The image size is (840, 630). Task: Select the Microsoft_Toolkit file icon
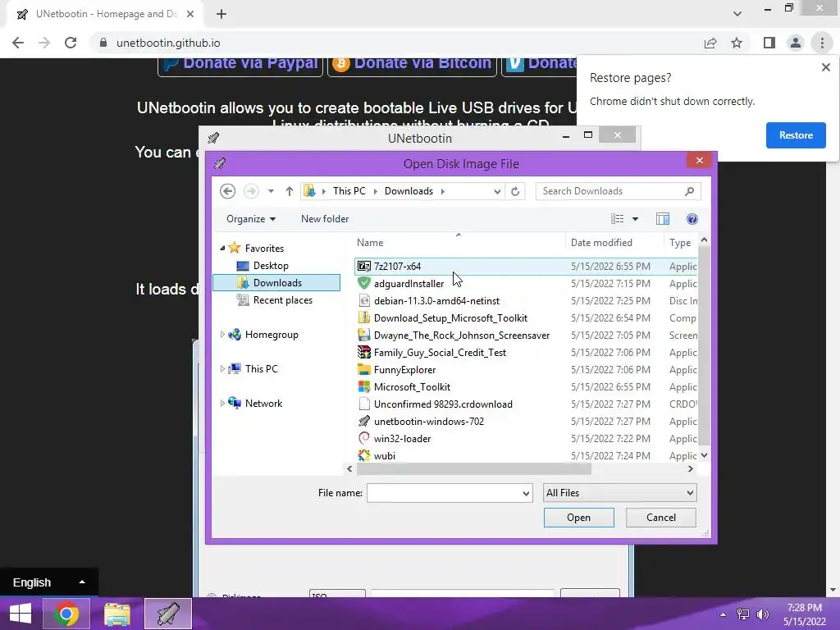click(x=363, y=387)
